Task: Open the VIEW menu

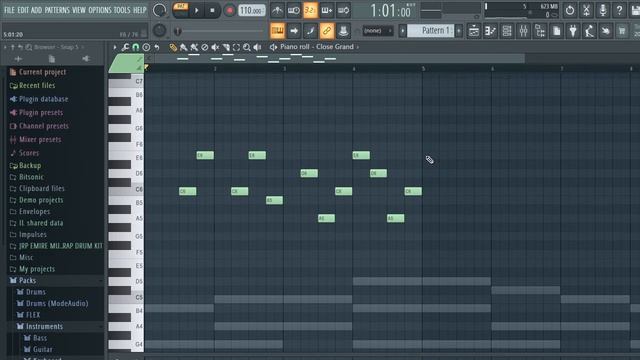Action: tap(79, 10)
